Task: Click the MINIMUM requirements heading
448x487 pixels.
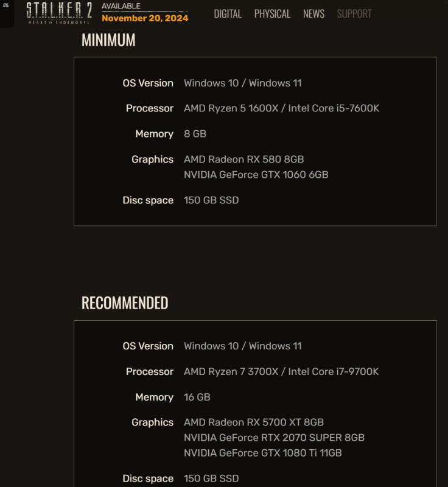Action: tap(108, 40)
